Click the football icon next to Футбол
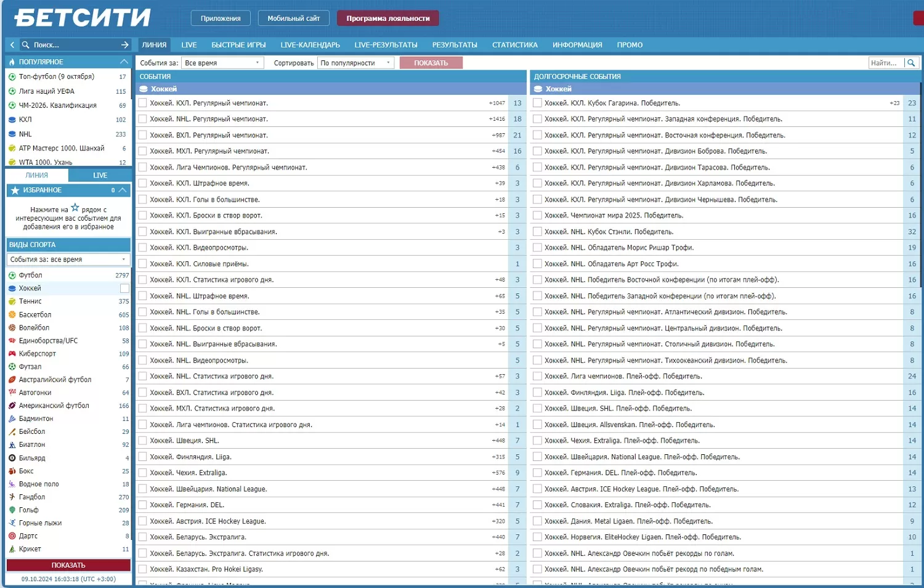Screen dimensions: 924x588 (x=12, y=276)
